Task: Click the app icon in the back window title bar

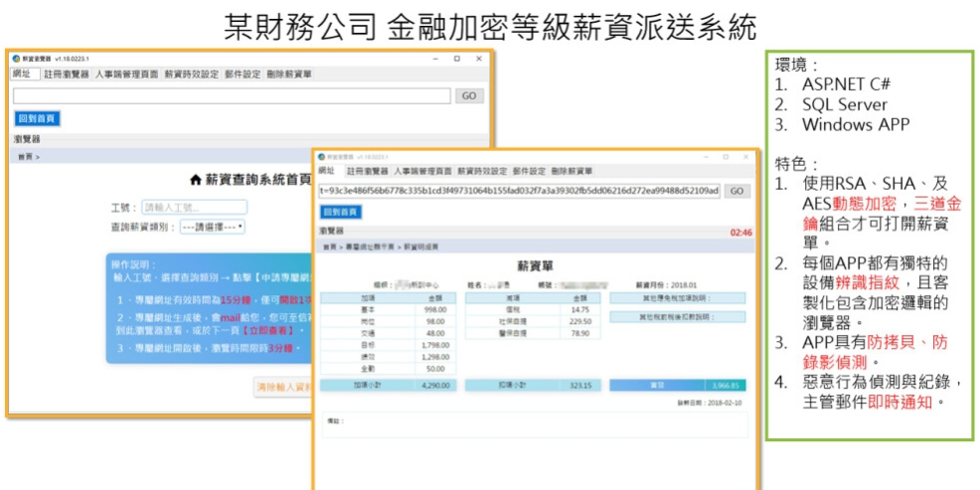Action: click(x=17, y=59)
